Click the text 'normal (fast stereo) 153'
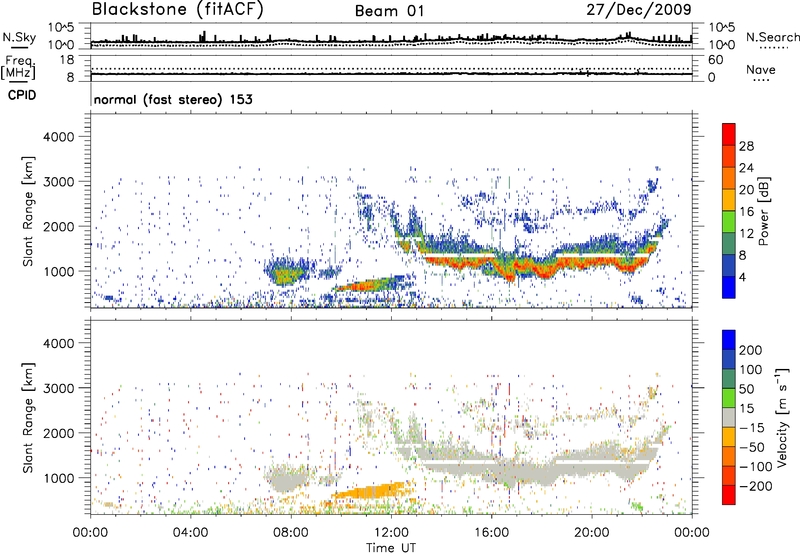 tap(173, 99)
